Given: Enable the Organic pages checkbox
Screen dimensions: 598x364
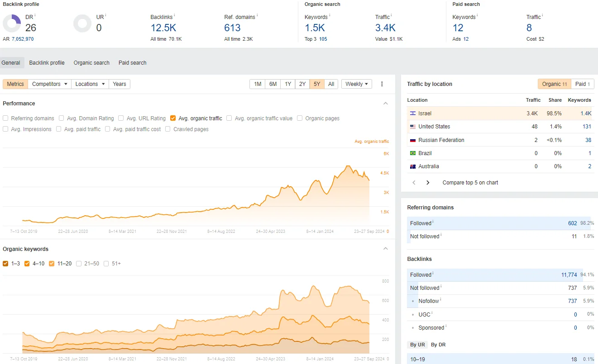Looking at the screenshot, I should (x=300, y=118).
